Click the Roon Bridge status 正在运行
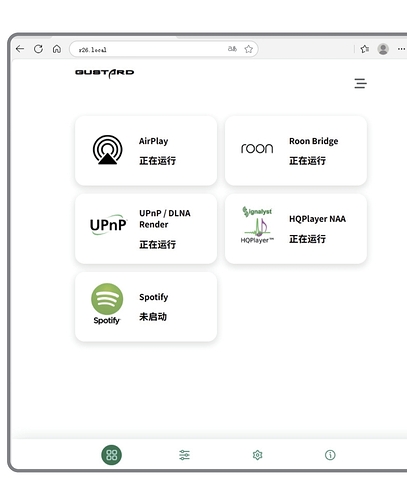The image size is (407, 500). tap(307, 161)
